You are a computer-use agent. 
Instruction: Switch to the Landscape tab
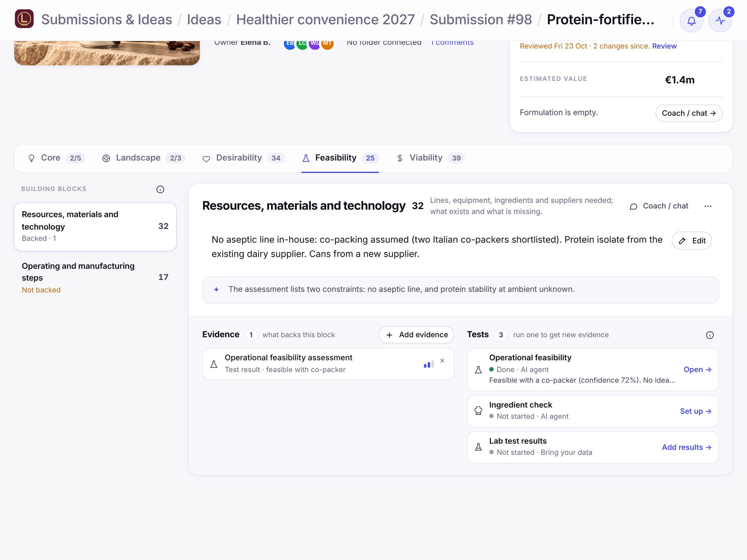144,158
